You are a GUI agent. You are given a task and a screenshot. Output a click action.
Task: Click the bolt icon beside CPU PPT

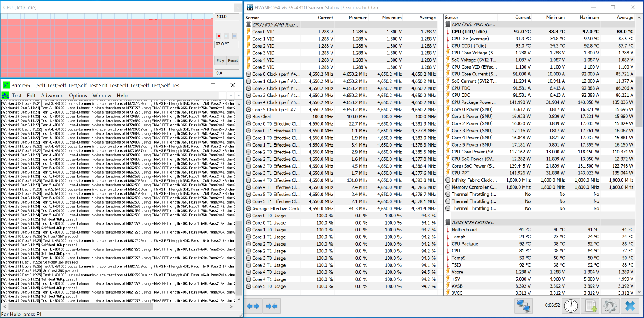pyautogui.click(x=448, y=173)
